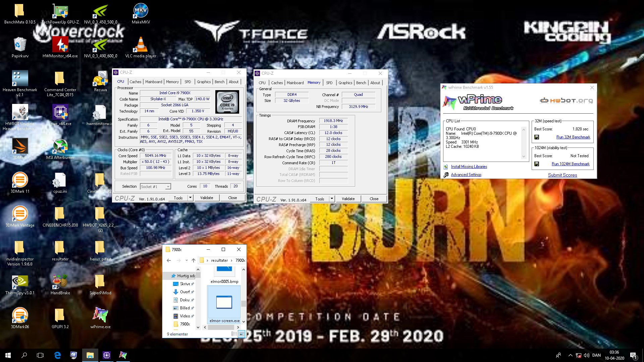Switch to Mainboard tab in left CPU-Z
The width and height of the screenshot is (644, 362).
154,82
